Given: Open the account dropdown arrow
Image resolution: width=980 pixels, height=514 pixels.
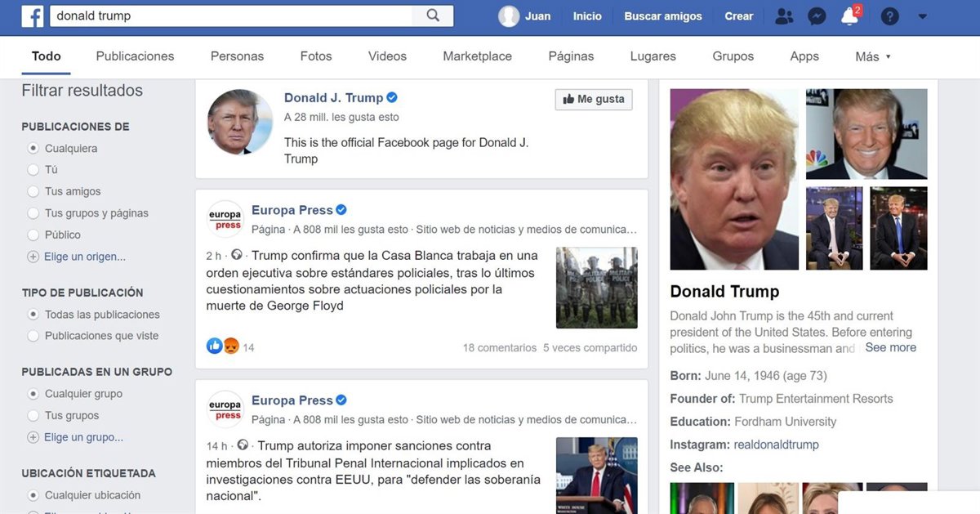Looking at the screenshot, I should coord(923,16).
